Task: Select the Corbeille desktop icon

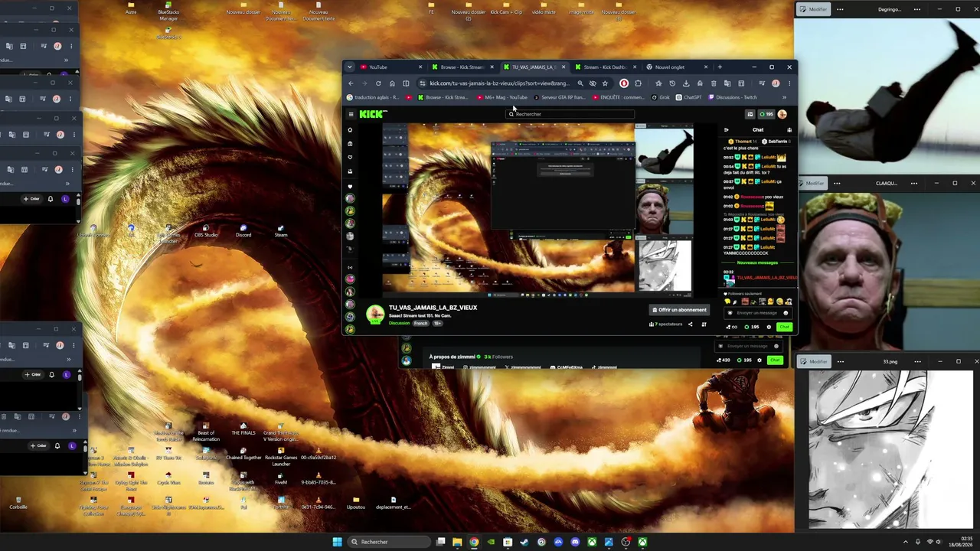Action: [18, 503]
